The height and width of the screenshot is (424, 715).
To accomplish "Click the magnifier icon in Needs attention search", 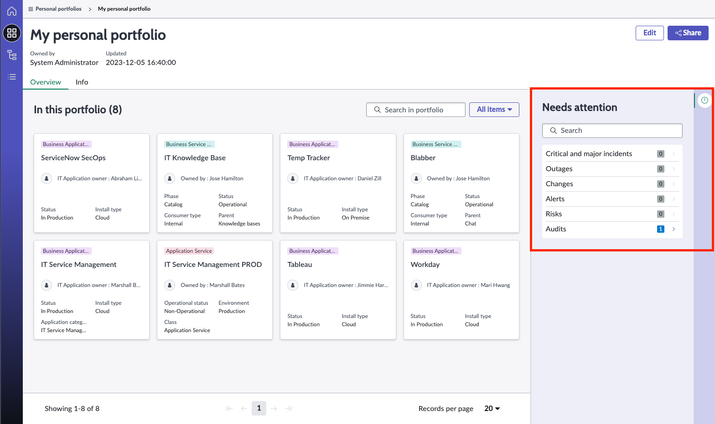I will [x=553, y=130].
